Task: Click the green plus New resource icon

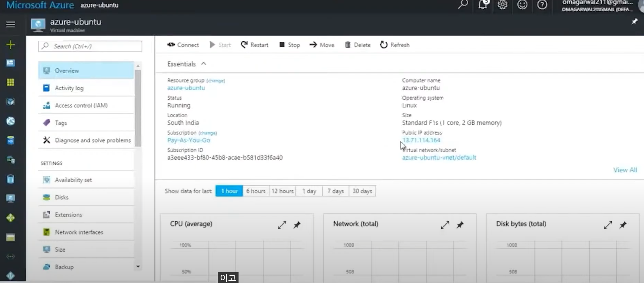Action: coord(11,44)
